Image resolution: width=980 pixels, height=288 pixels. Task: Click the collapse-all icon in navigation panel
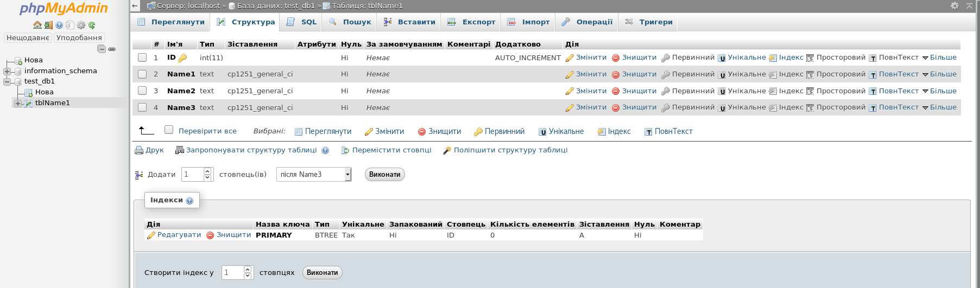pos(102,49)
